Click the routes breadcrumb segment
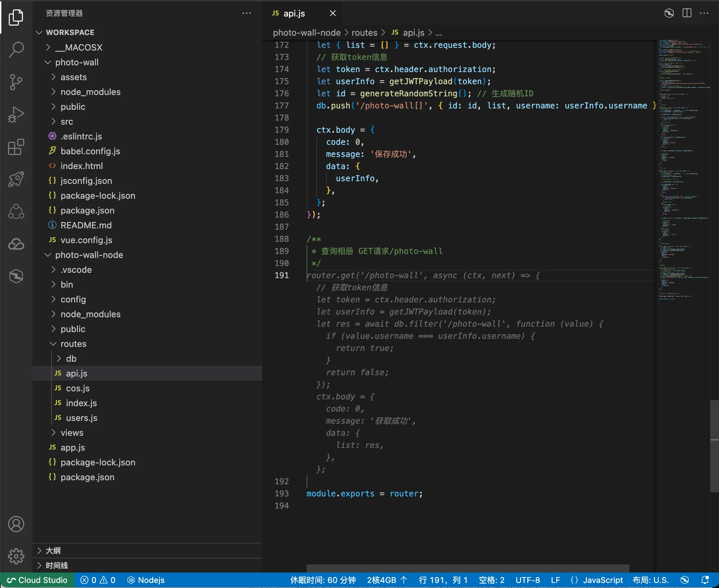719x588 pixels. click(364, 33)
